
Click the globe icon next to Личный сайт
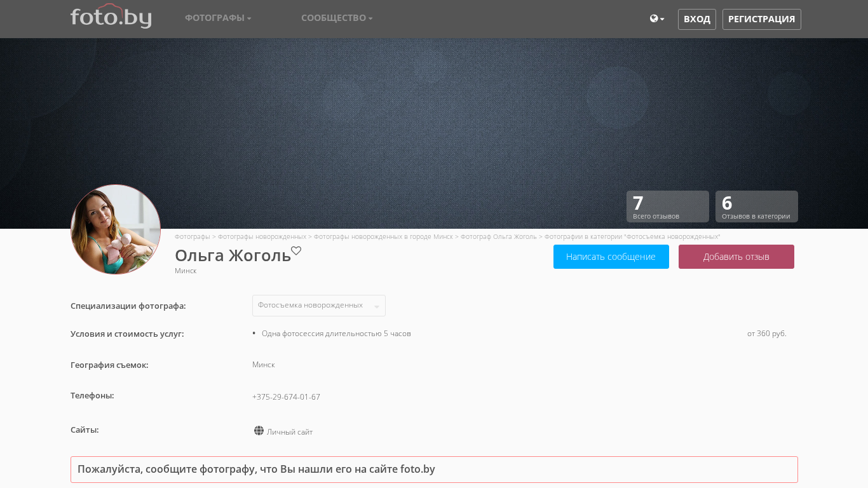(x=259, y=431)
